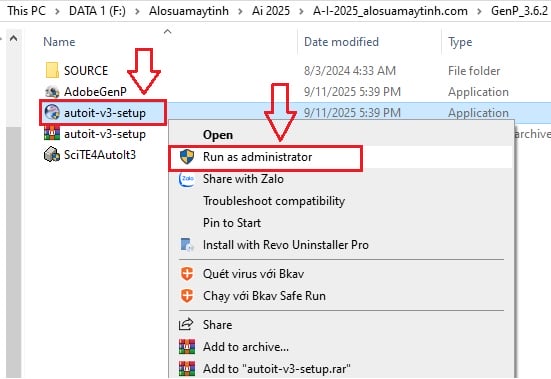Open the breadcrumb chevron after Ai 2025

tap(302, 11)
